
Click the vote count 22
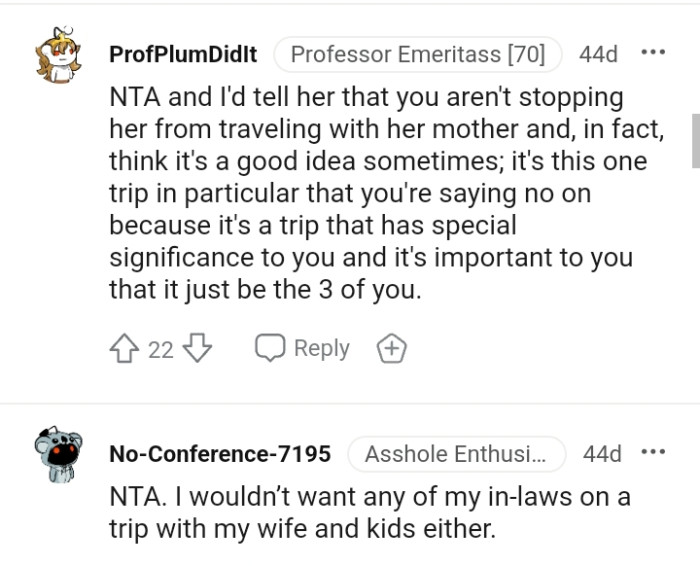(x=161, y=349)
